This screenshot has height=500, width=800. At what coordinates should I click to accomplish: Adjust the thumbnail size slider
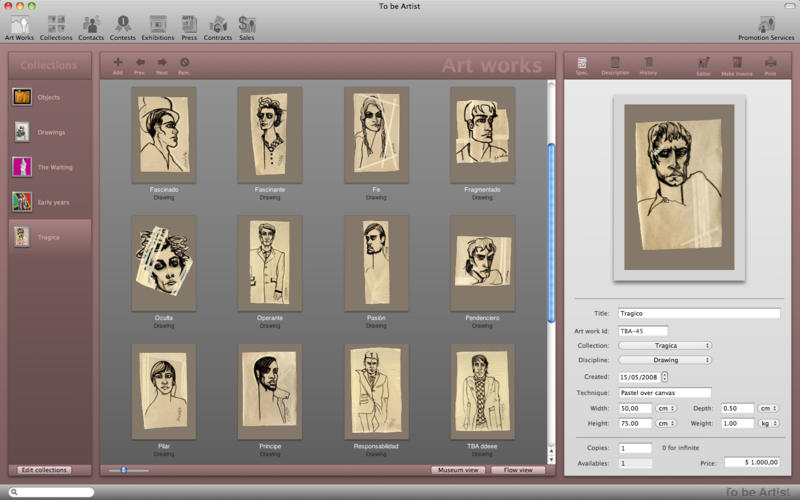[x=123, y=470]
